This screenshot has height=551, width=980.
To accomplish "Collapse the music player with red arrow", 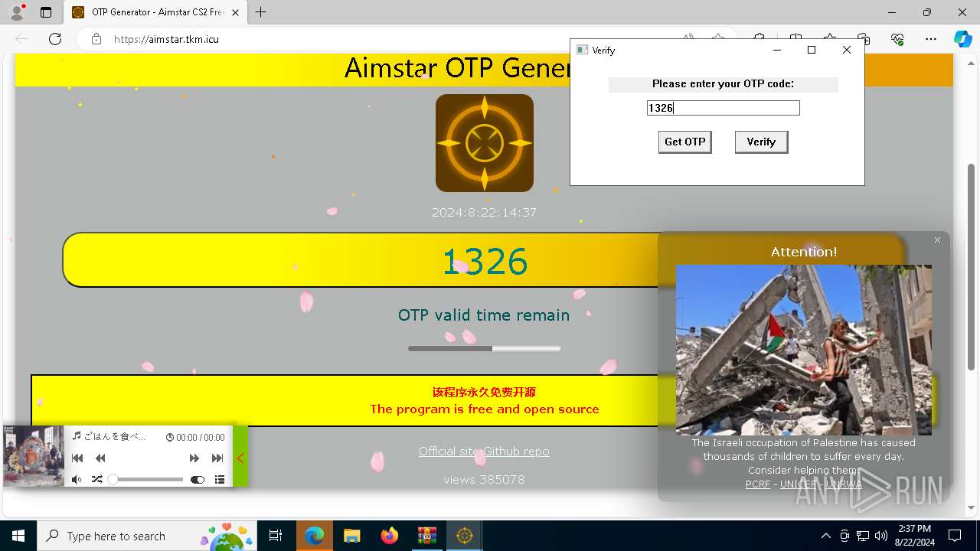I will point(240,458).
